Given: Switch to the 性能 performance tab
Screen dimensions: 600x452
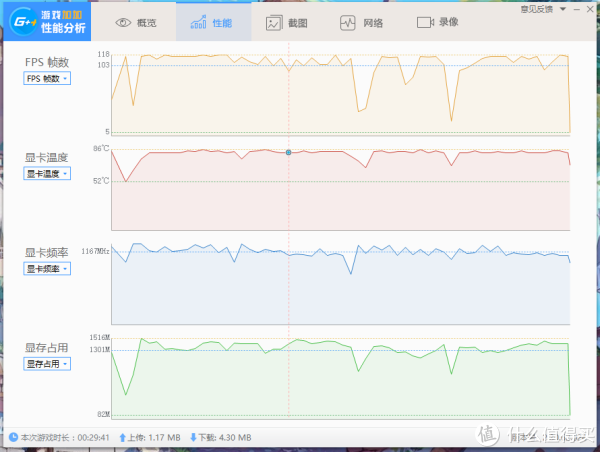Looking at the screenshot, I should [x=214, y=23].
